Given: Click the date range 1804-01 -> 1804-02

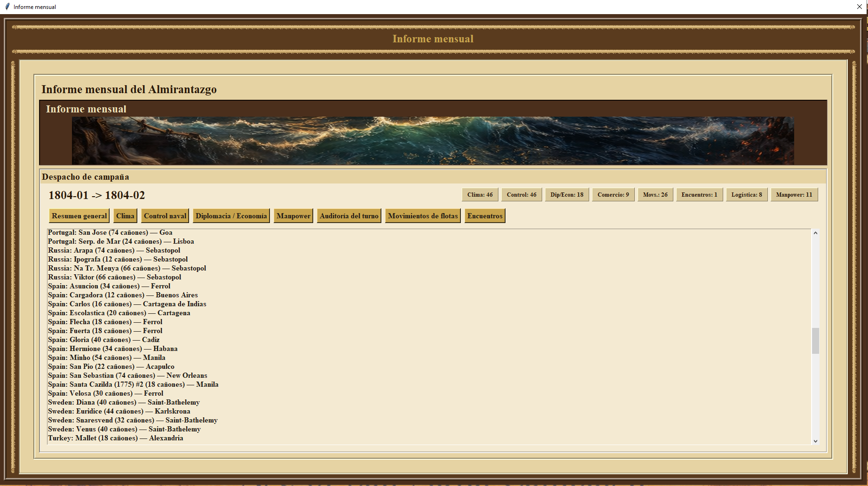Looking at the screenshot, I should tap(97, 195).
